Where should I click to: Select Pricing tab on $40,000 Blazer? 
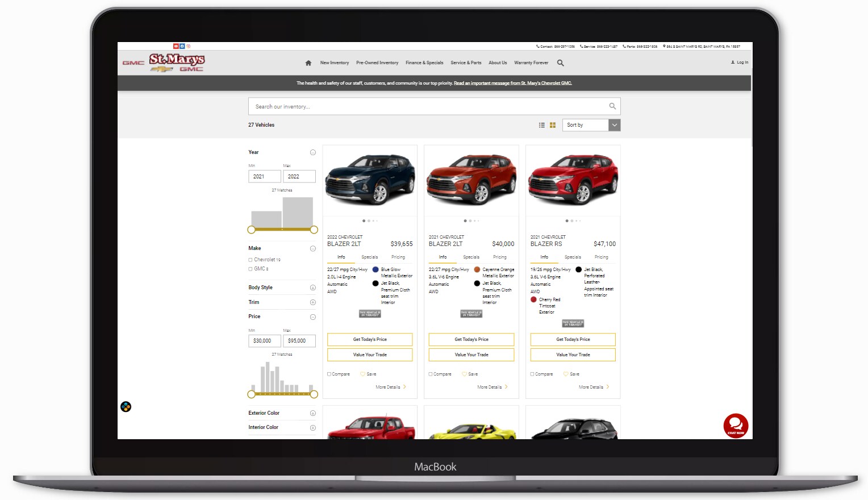pos(500,257)
